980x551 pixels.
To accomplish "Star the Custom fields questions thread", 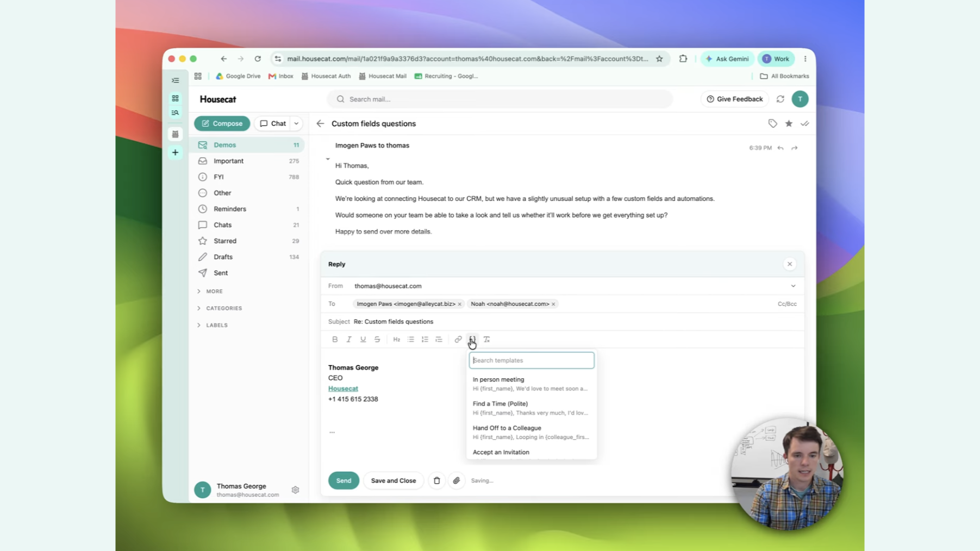I will click(789, 123).
